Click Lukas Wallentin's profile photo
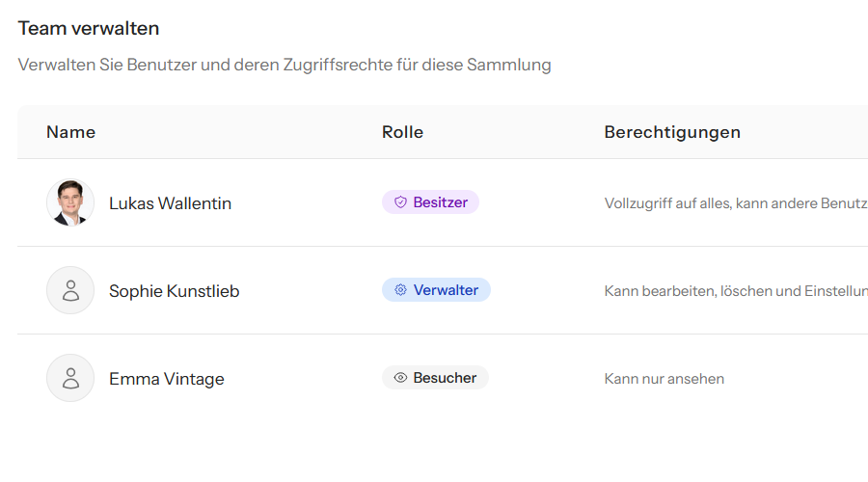The height and width of the screenshot is (482, 868). [70, 203]
